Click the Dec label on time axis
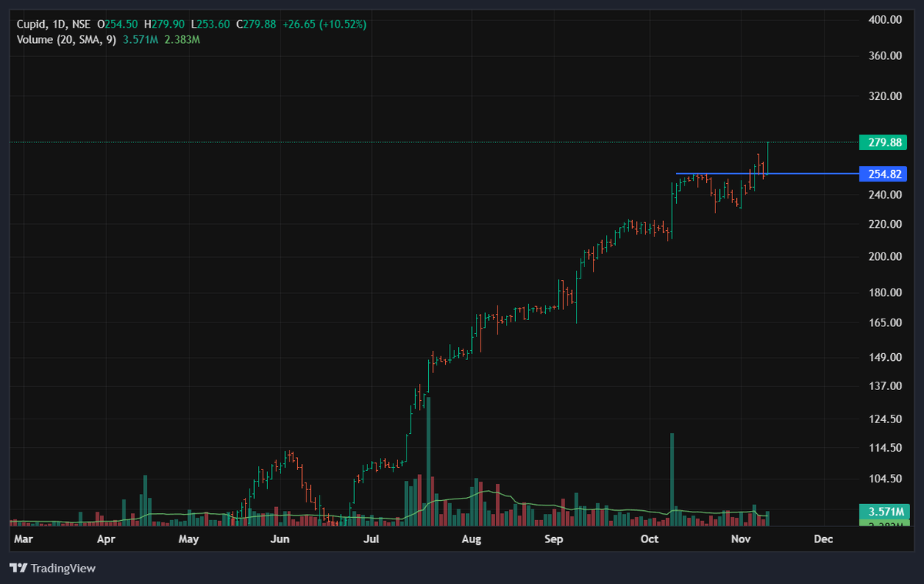Screen dimensions: 924x584 823,540
